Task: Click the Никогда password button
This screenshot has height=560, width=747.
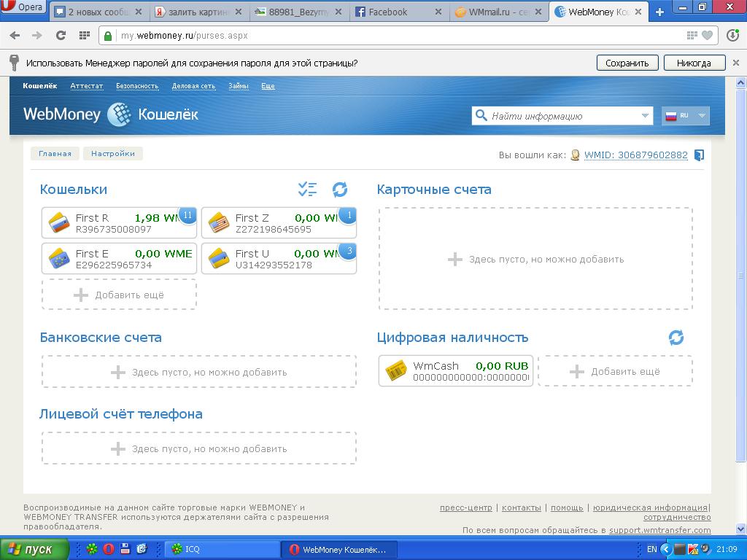Action: [x=694, y=63]
